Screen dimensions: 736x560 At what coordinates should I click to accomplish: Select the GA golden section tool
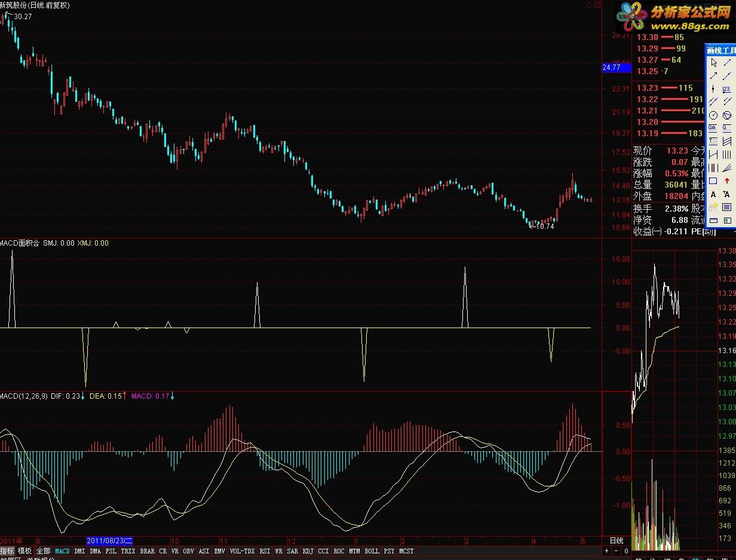(x=713, y=128)
